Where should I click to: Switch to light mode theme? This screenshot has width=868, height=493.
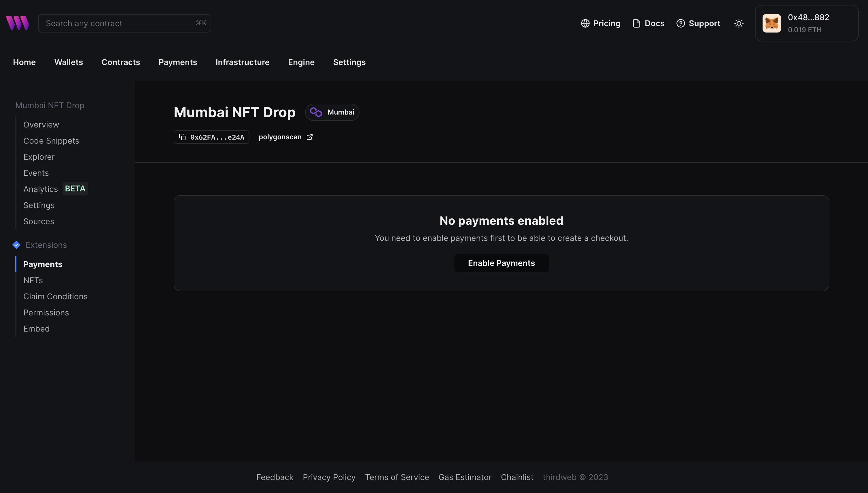click(739, 23)
